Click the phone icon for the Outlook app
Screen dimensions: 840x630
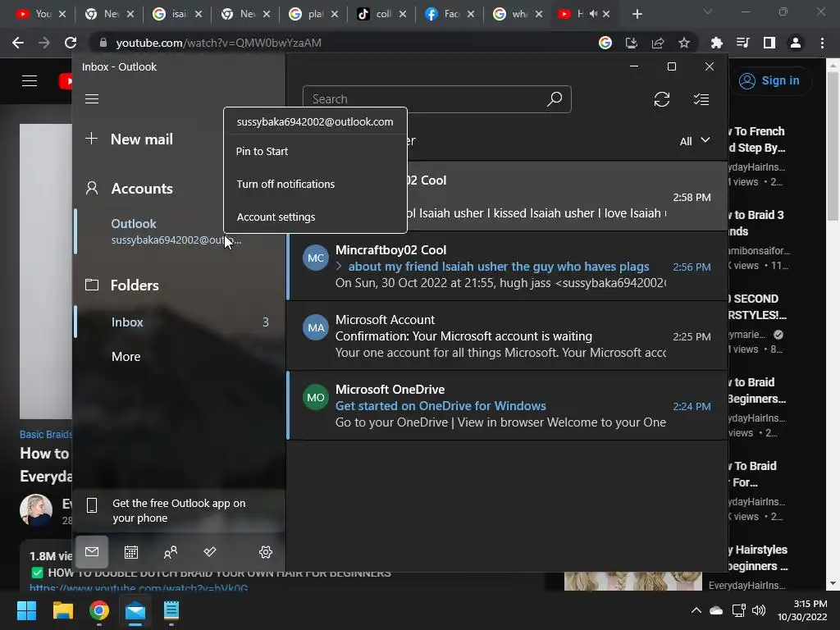tap(92, 505)
